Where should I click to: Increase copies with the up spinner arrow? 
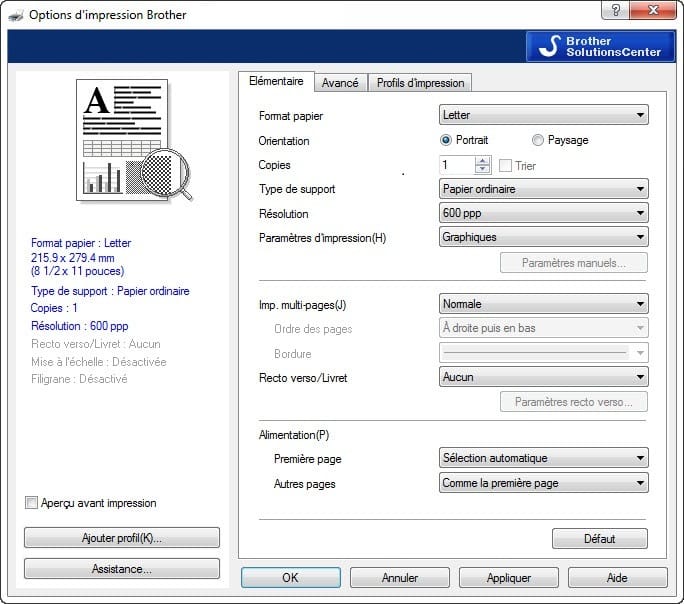[x=482, y=161]
